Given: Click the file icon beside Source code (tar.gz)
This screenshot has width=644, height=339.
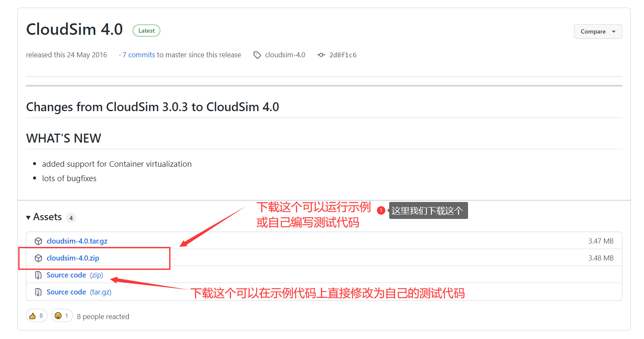Looking at the screenshot, I should (x=39, y=291).
